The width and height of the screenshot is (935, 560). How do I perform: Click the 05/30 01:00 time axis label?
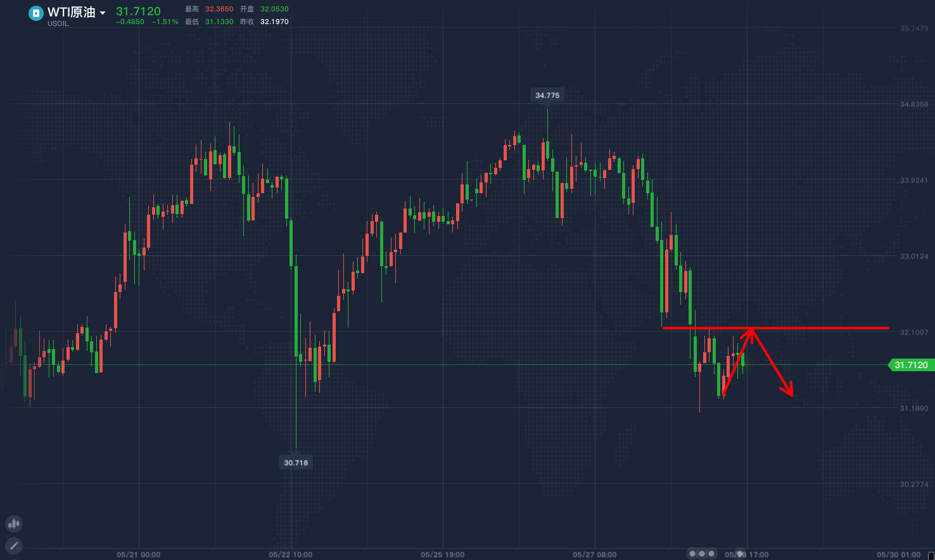tap(899, 555)
